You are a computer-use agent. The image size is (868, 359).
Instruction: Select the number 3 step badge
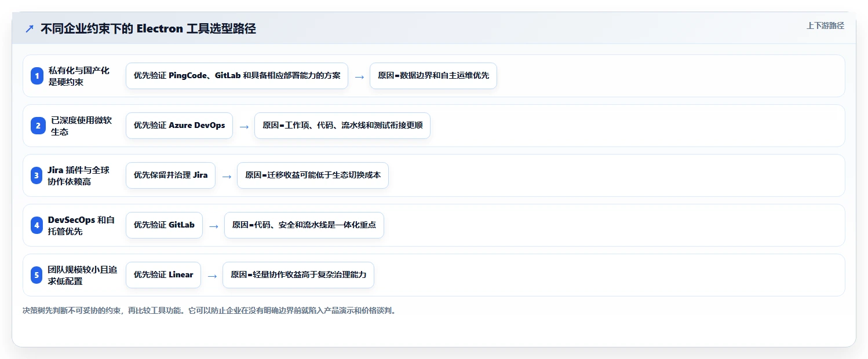click(x=37, y=175)
